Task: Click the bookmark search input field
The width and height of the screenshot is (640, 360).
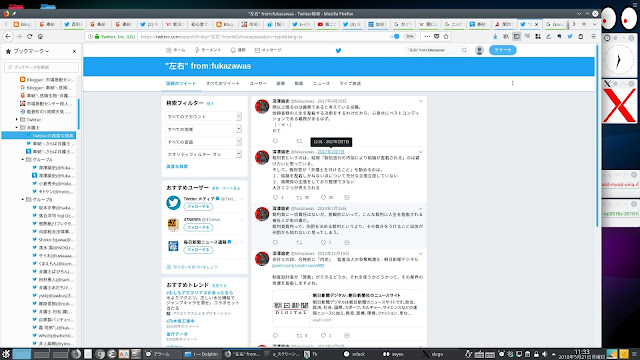Action: coord(42,67)
